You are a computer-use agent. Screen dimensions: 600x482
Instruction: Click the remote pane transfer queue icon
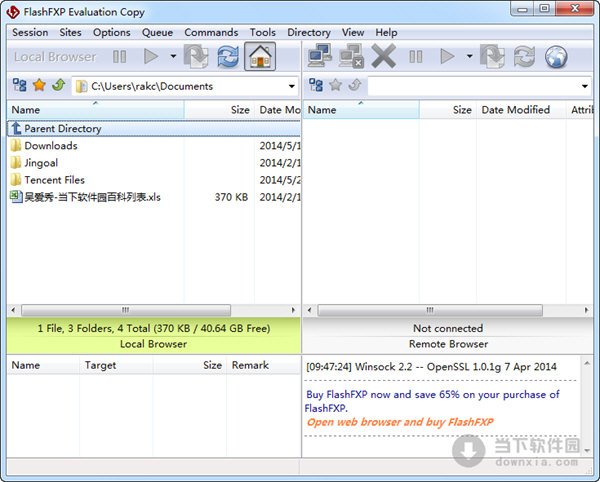492,56
